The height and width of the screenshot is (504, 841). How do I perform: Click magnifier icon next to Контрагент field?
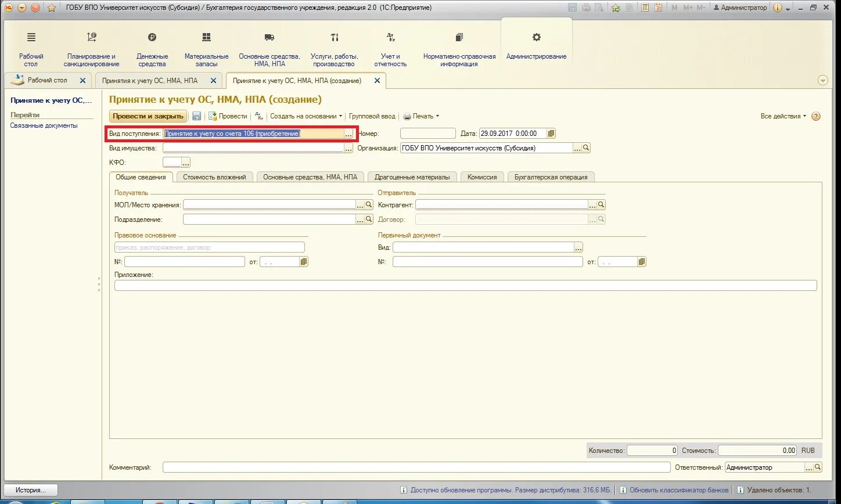point(601,205)
